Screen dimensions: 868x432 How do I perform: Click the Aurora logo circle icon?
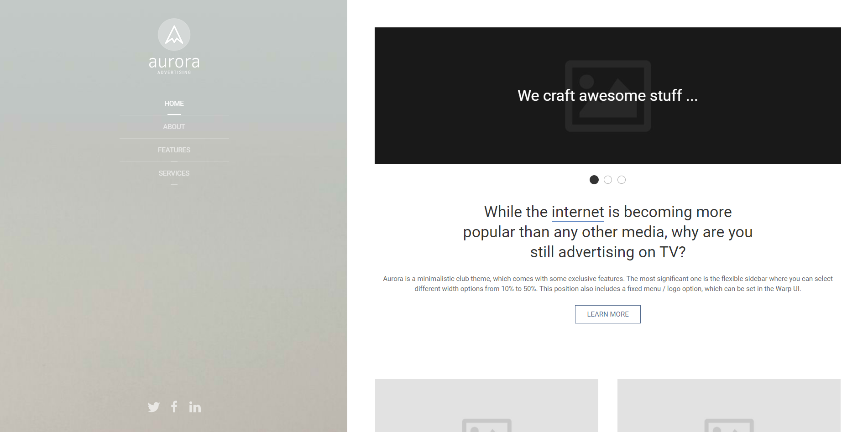174,35
